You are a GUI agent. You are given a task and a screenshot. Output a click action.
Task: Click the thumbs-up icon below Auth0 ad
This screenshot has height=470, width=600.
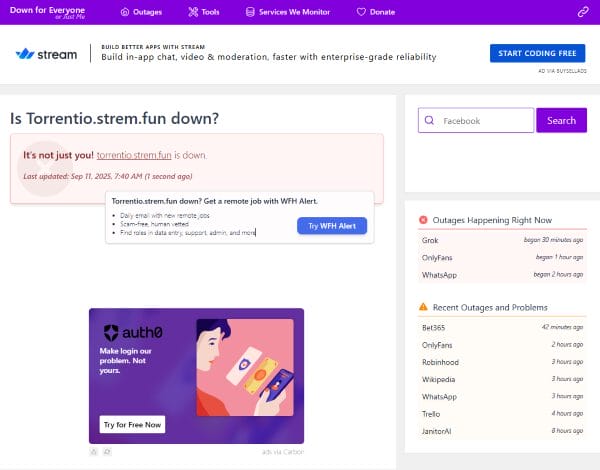coord(94,452)
